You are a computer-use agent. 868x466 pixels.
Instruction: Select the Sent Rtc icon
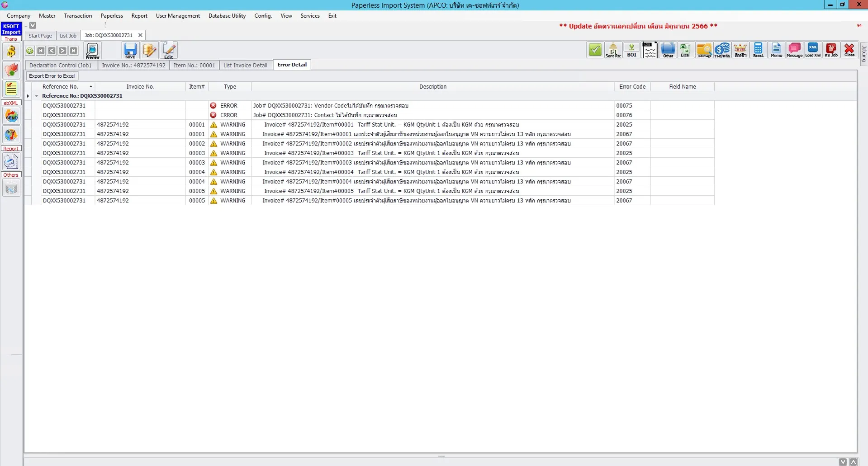pos(613,50)
